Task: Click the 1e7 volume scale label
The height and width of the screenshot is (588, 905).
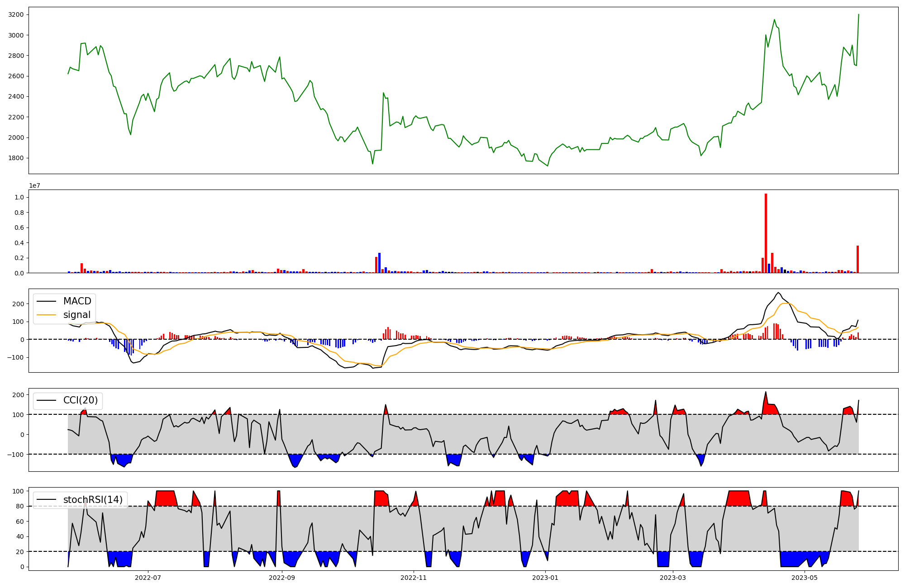Action: click(35, 185)
